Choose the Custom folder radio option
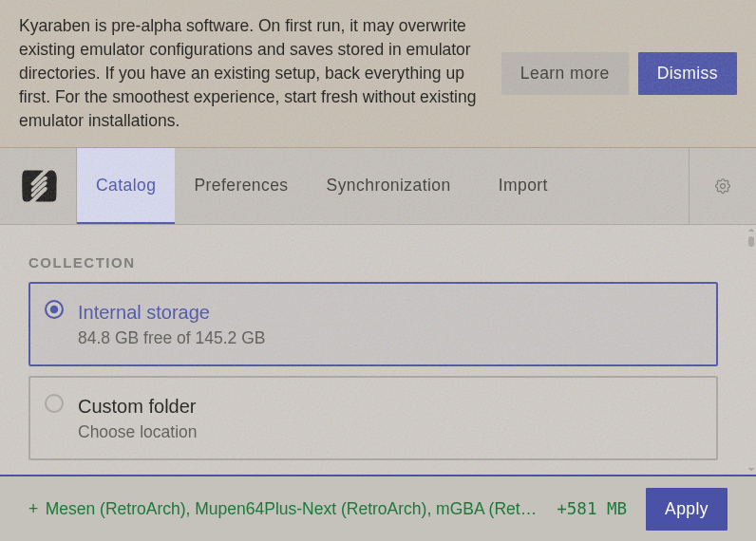The height and width of the screenshot is (541, 756). [54, 403]
